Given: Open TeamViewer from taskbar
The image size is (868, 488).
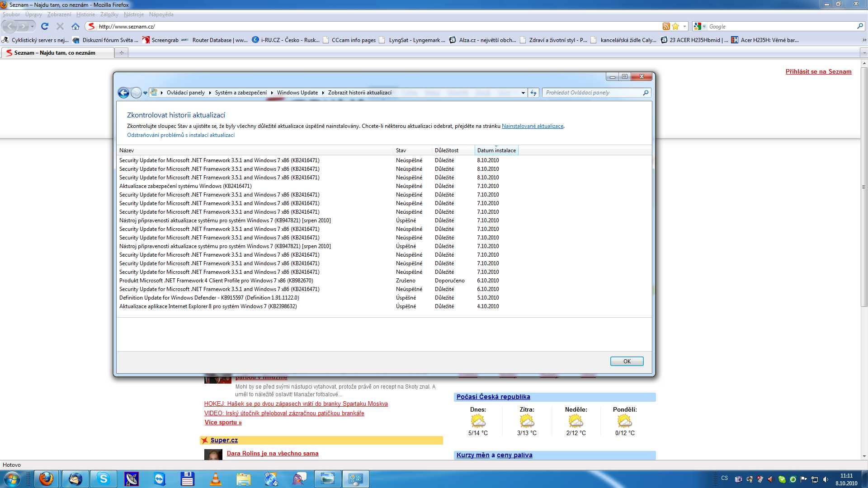Looking at the screenshot, I should [160, 479].
